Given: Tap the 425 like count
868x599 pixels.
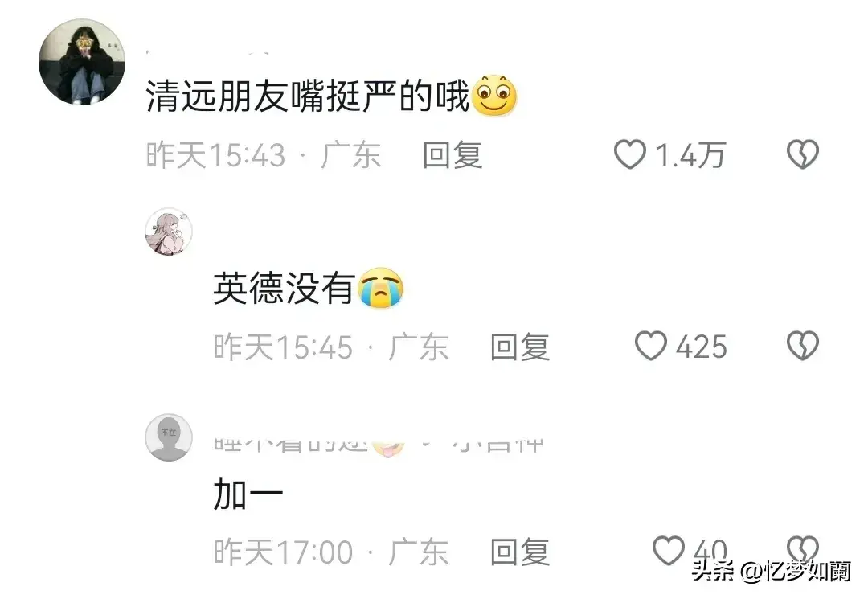Looking at the screenshot, I should pos(701,347).
